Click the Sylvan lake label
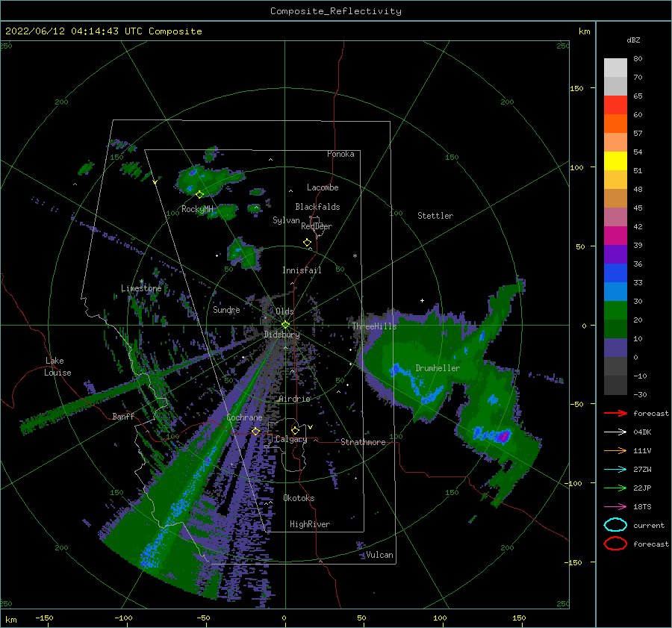Image resolution: width=672 pixels, height=628 pixels. click(286, 220)
